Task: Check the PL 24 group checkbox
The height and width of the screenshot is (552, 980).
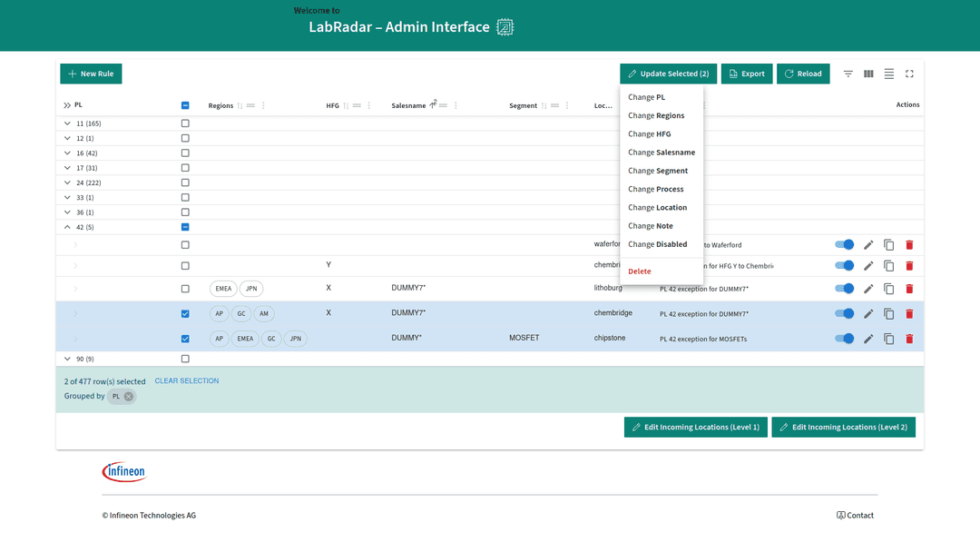Action: tap(185, 182)
